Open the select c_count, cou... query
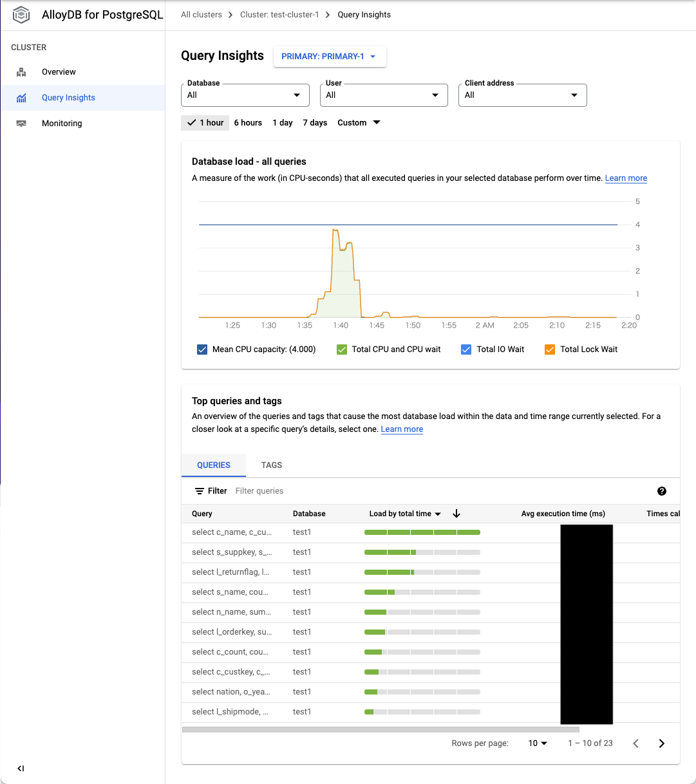The height and width of the screenshot is (784, 696). click(x=230, y=652)
